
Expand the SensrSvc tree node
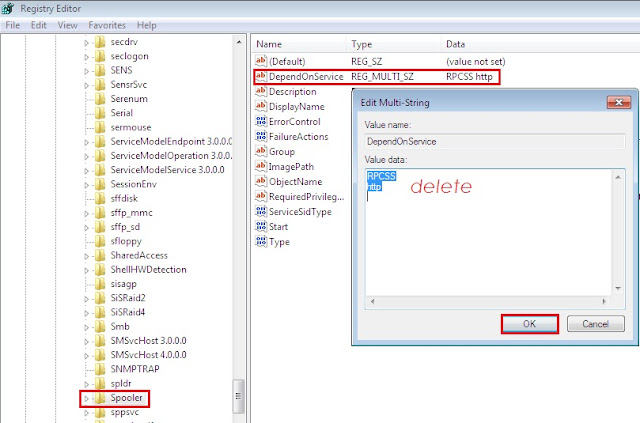tap(87, 85)
